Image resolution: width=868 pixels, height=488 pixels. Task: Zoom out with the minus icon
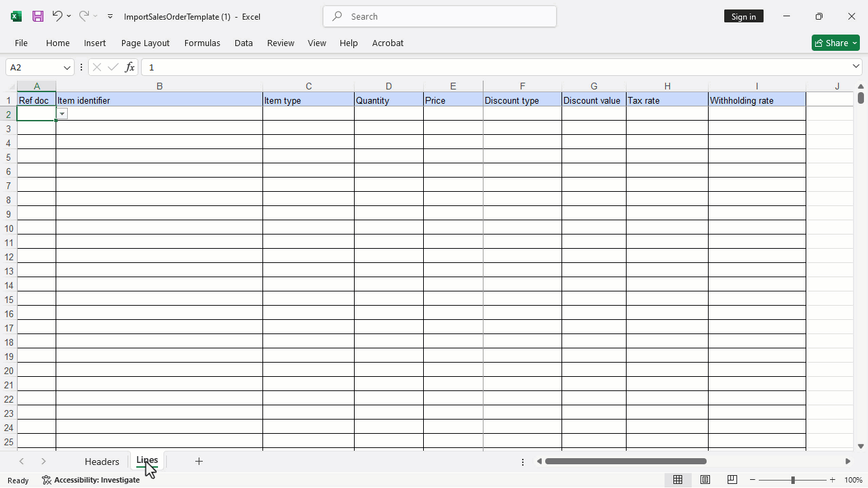(x=753, y=480)
